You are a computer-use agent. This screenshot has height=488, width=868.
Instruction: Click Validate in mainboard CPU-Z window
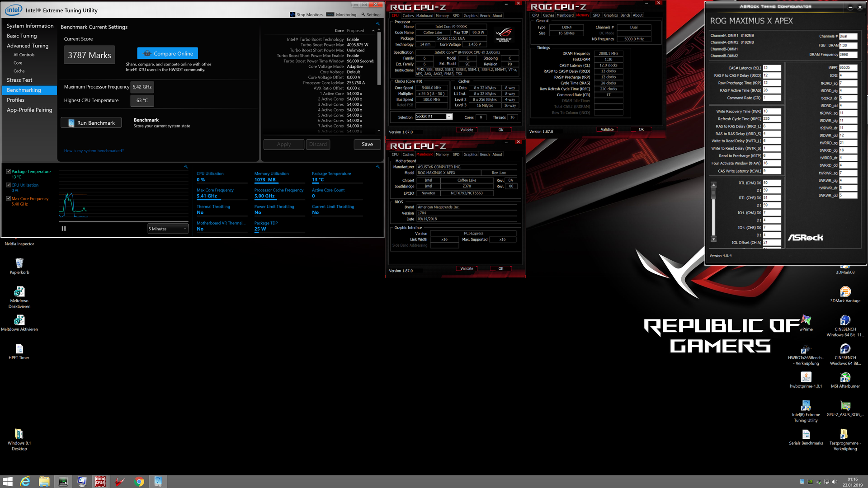pyautogui.click(x=467, y=268)
